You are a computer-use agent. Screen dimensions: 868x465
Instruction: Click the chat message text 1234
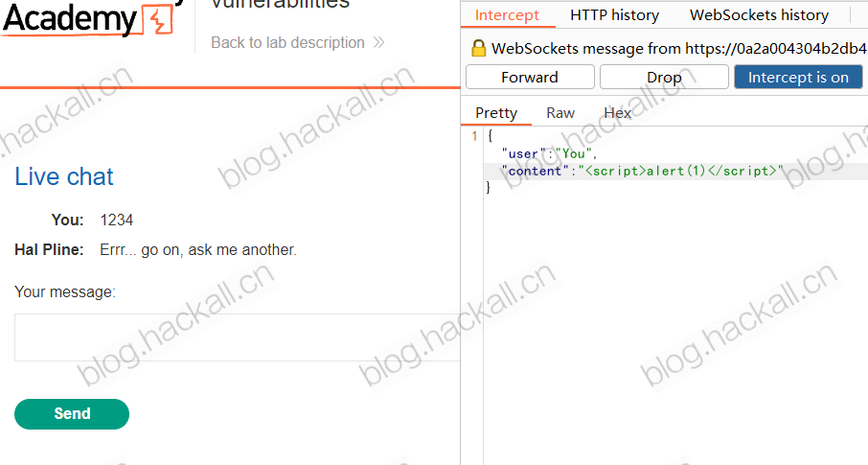click(x=116, y=220)
